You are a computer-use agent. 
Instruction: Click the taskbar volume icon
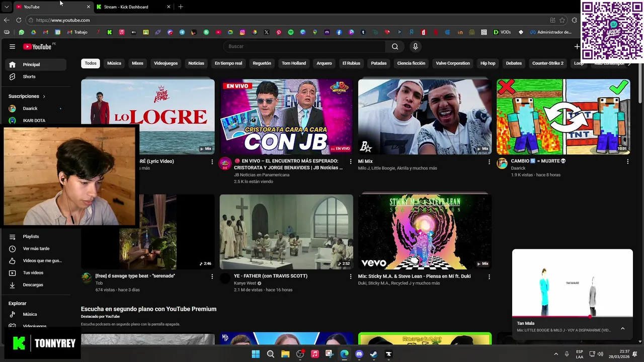(x=600, y=354)
